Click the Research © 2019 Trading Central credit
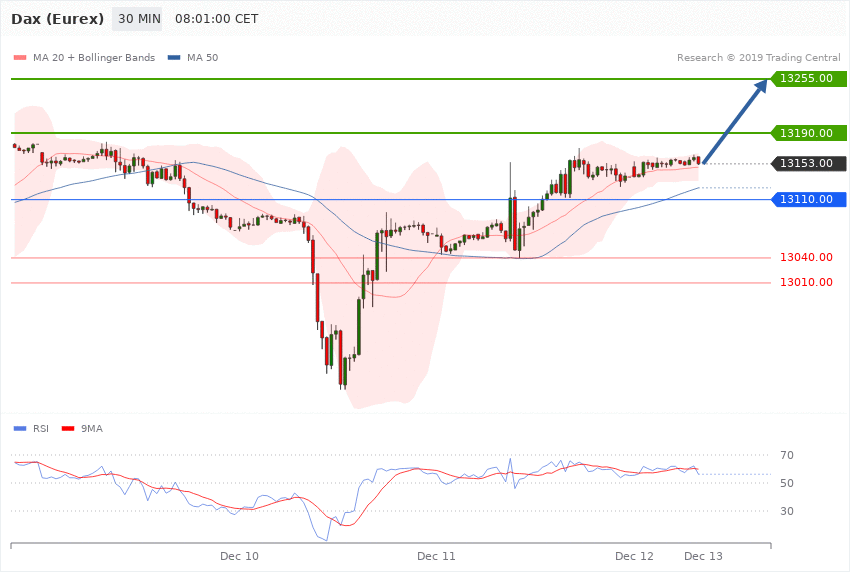 [x=758, y=57]
